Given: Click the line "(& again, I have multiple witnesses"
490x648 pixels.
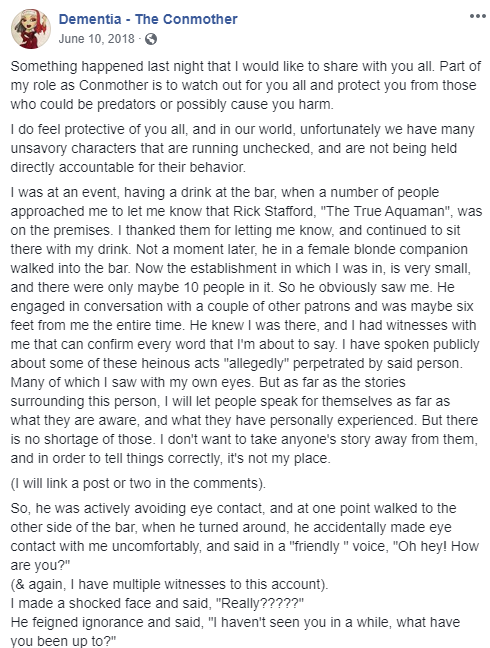Looking at the screenshot, I should [x=169, y=584].
